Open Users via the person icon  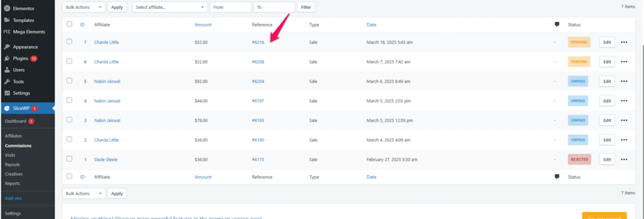pyautogui.click(x=7, y=70)
